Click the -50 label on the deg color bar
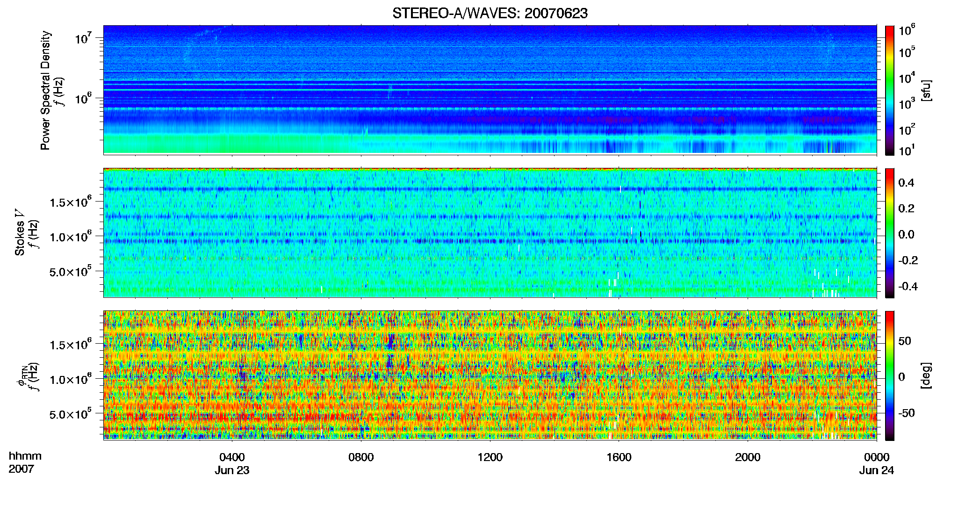This screenshot has width=980, height=505. [907, 413]
